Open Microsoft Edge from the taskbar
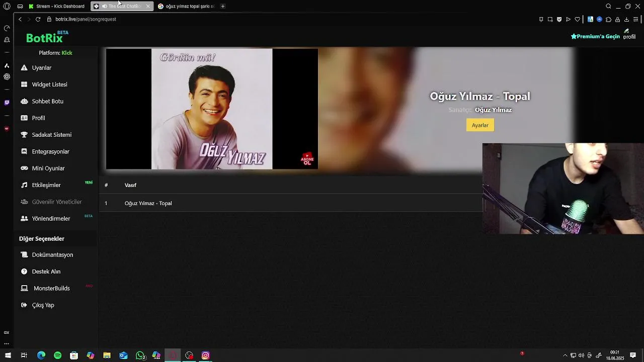Viewport: 644px width, 362px height. 41,355
